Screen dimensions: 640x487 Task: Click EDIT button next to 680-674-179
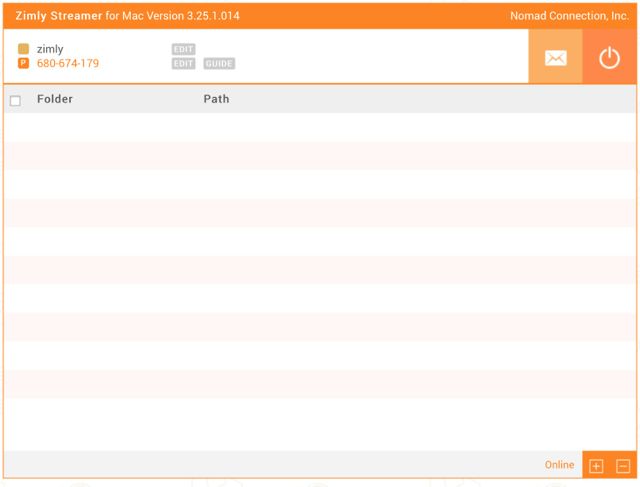[x=183, y=64]
